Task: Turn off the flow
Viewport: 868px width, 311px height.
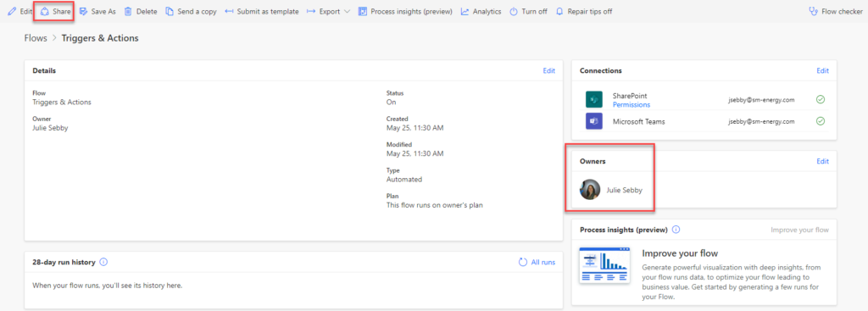Action: click(x=530, y=11)
